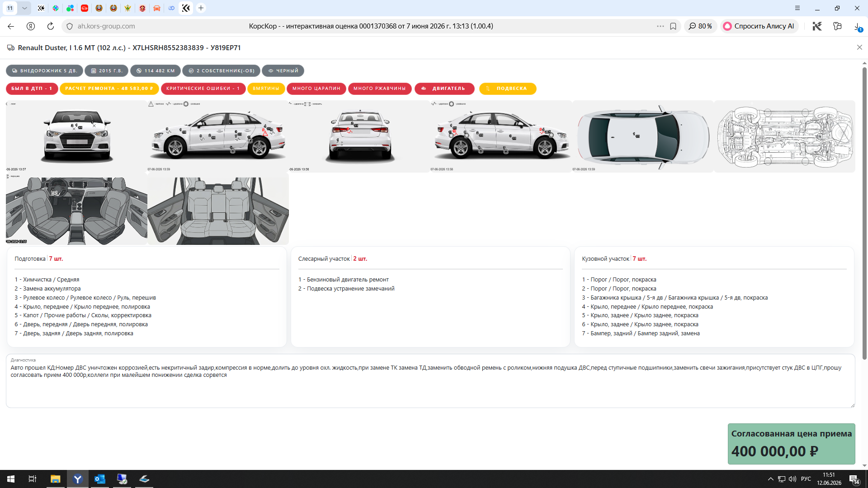Viewport: 868px width, 488px height.
Task: Click the vehicle icon beside Renault Duster title
Action: click(x=11, y=47)
